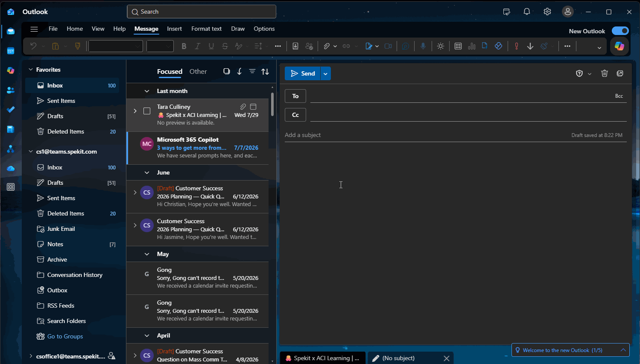Screen dimensions: 640x364
Task: Click the Search box
Action: pyautogui.click(x=202, y=12)
